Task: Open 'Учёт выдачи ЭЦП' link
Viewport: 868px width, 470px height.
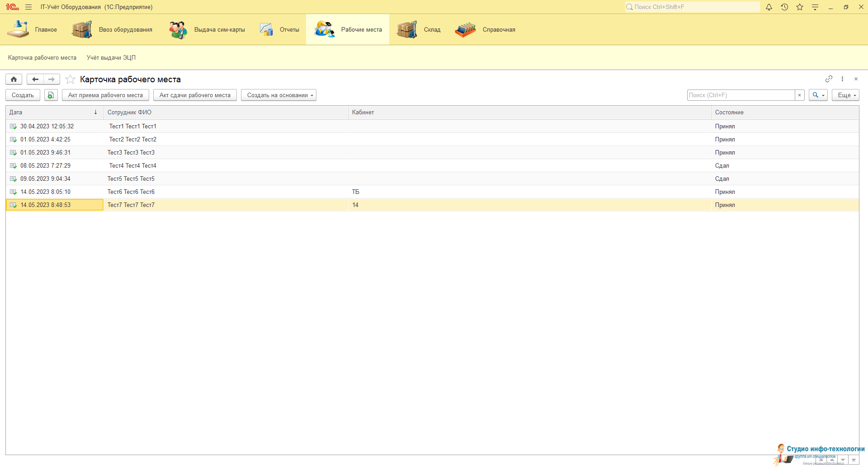Action: point(111,58)
